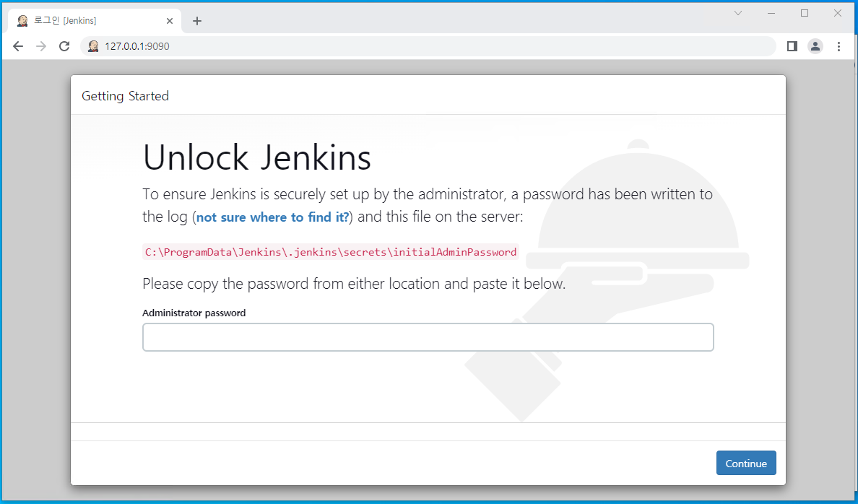Viewport: 858px width, 504px height.
Task: Open the tab search chevron
Action: coord(737,13)
